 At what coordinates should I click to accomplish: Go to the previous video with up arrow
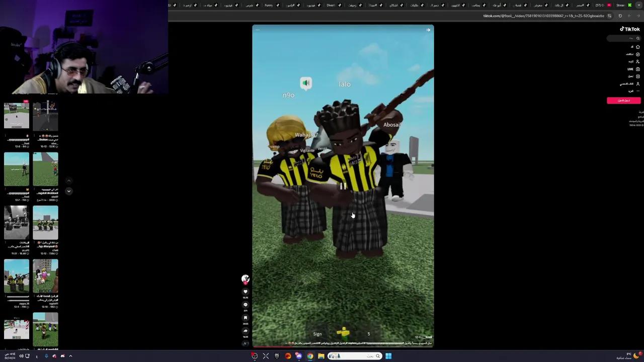pos(69,180)
